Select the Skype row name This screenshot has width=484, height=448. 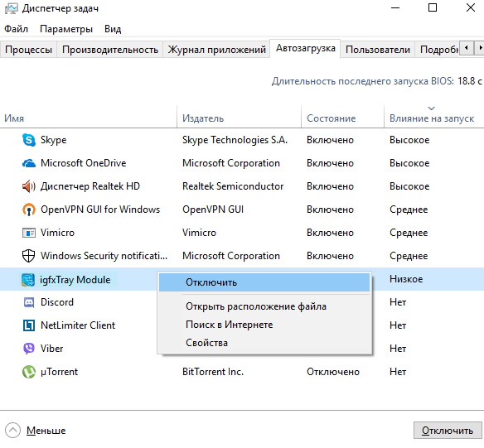click(53, 140)
